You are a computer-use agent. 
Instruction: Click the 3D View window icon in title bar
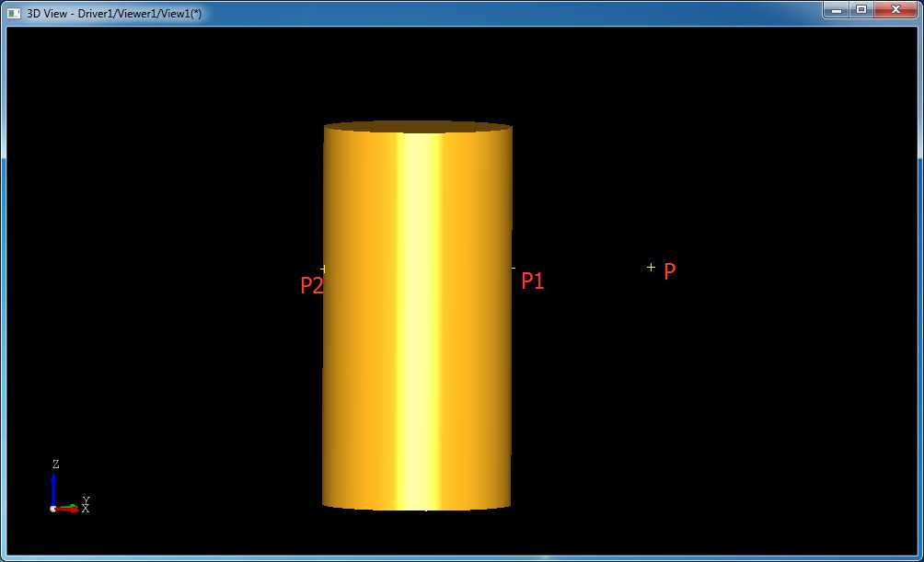click(13, 13)
